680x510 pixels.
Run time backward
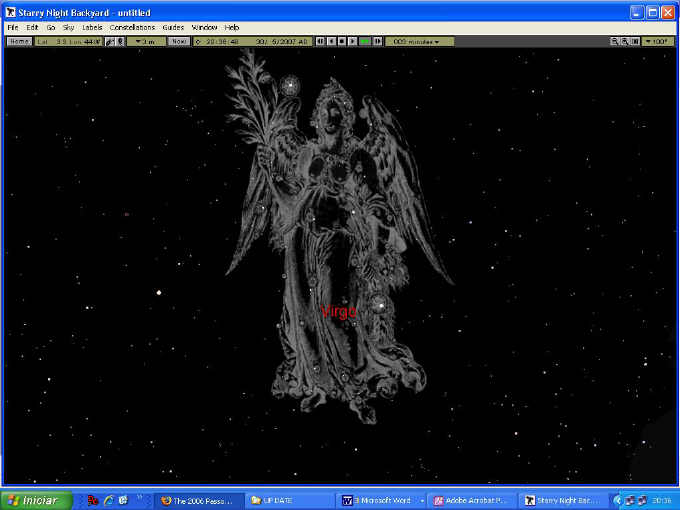[331, 41]
